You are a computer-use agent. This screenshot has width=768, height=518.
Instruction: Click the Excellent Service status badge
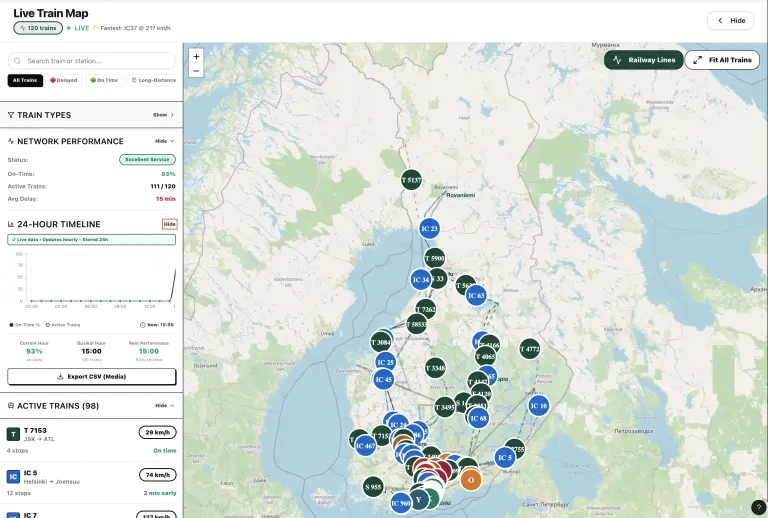point(147,160)
